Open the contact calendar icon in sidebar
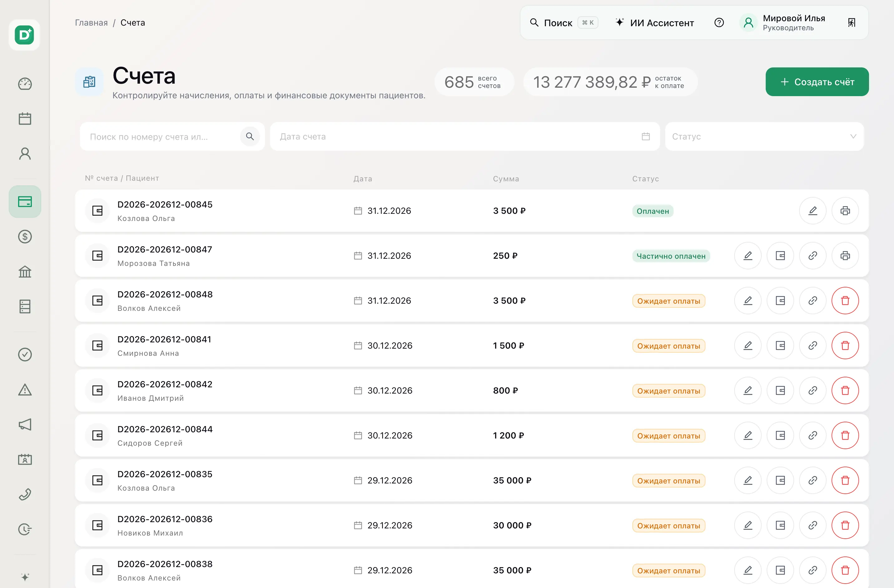The height and width of the screenshot is (588, 894). pyautogui.click(x=25, y=460)
